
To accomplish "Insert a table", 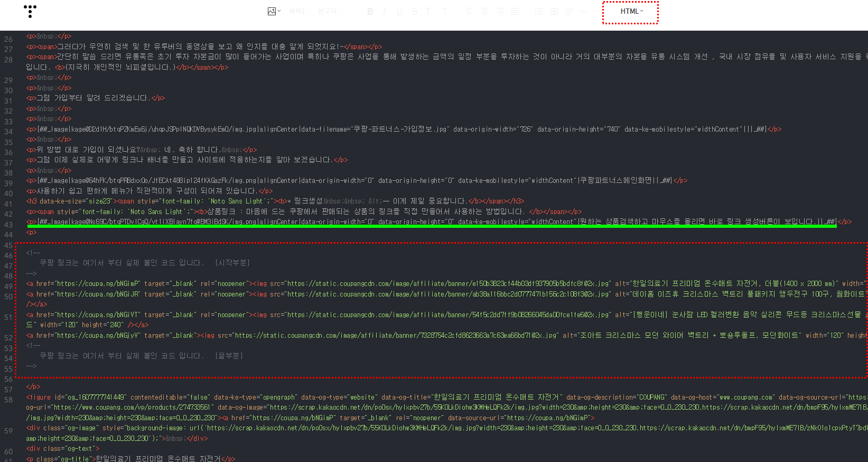I will [554, 11].
